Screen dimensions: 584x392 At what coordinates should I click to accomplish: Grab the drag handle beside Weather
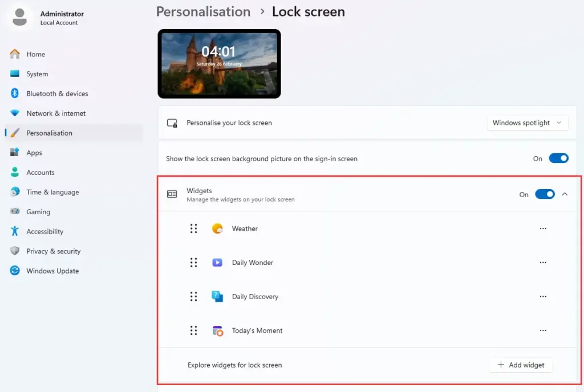pos(193,228)
